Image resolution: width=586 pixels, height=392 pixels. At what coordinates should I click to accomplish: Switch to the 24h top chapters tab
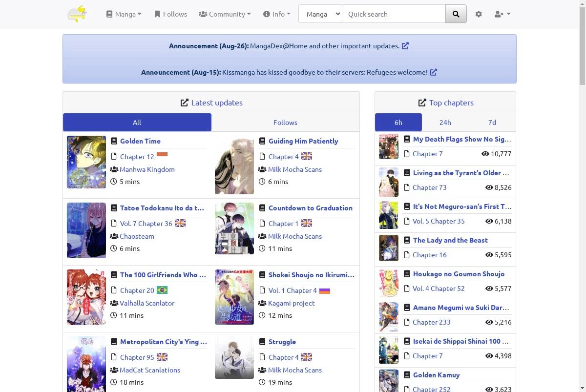click(x=445, y=123)
